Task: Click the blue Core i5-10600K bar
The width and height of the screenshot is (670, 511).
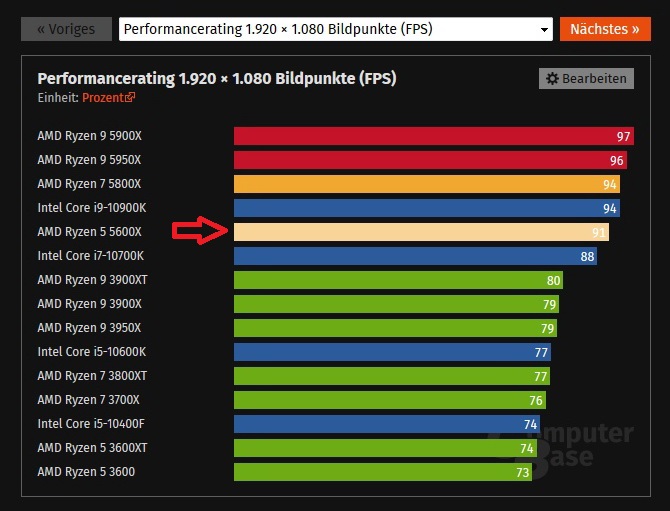Action: (392, 352)
